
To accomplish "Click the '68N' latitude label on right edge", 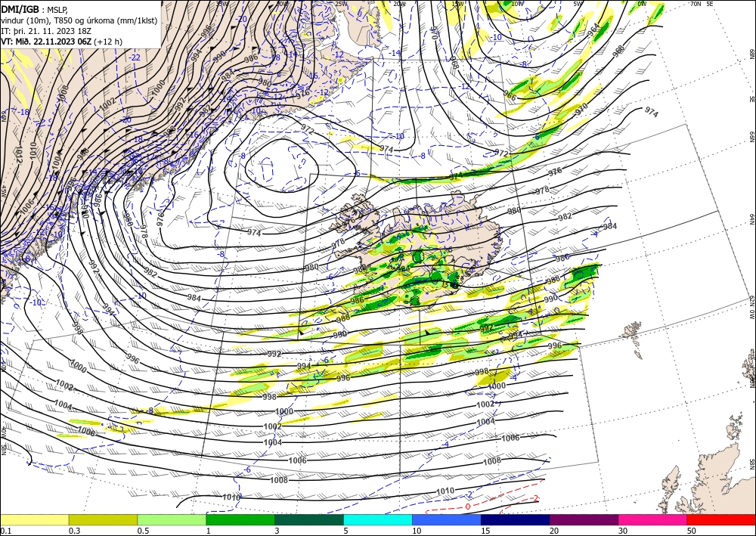I will 751,54.
